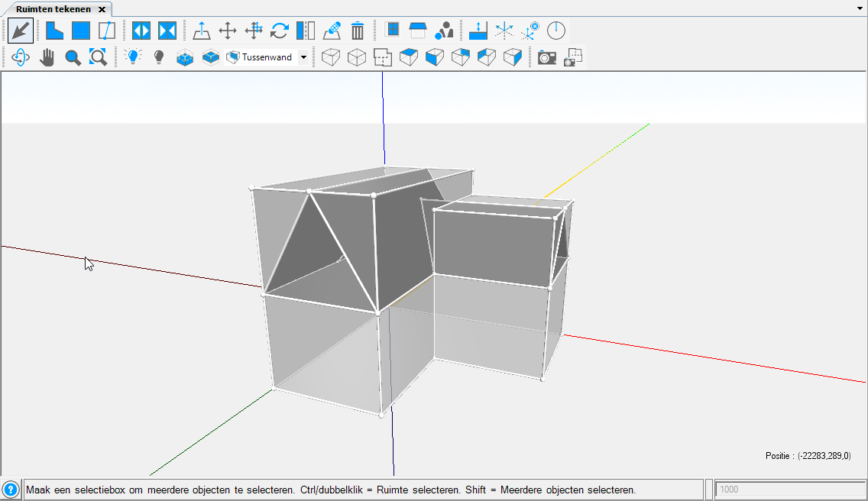Viewport: 868px width, 501px height.
Task: Toggle the dark light bulb icon
Action: (x=159, y=57)
